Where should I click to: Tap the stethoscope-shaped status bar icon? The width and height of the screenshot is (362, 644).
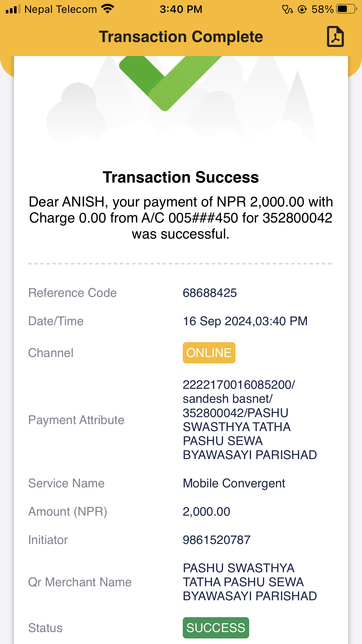point(287,9)
